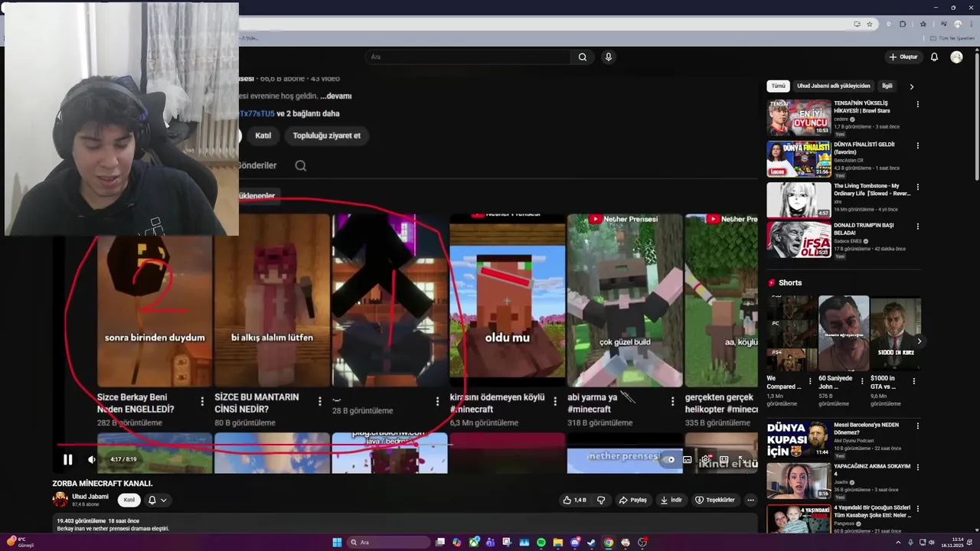Open options for The Living Tombstone video

[x=917, y=187]
